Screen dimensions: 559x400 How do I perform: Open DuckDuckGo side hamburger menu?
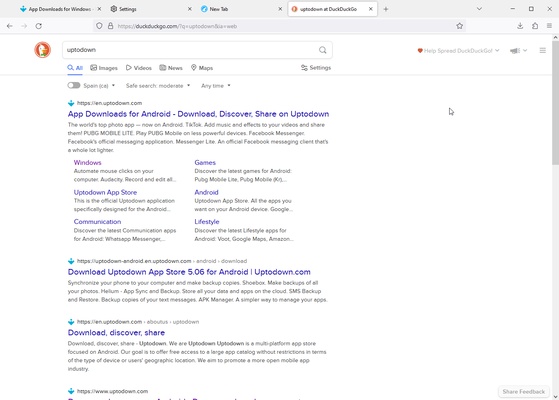coord(543,51)
